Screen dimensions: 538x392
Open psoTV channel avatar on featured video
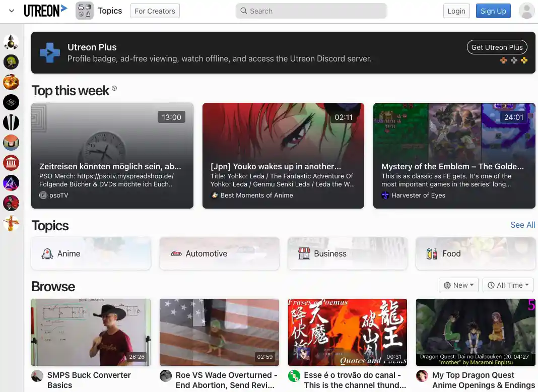(x=43, y=195)
